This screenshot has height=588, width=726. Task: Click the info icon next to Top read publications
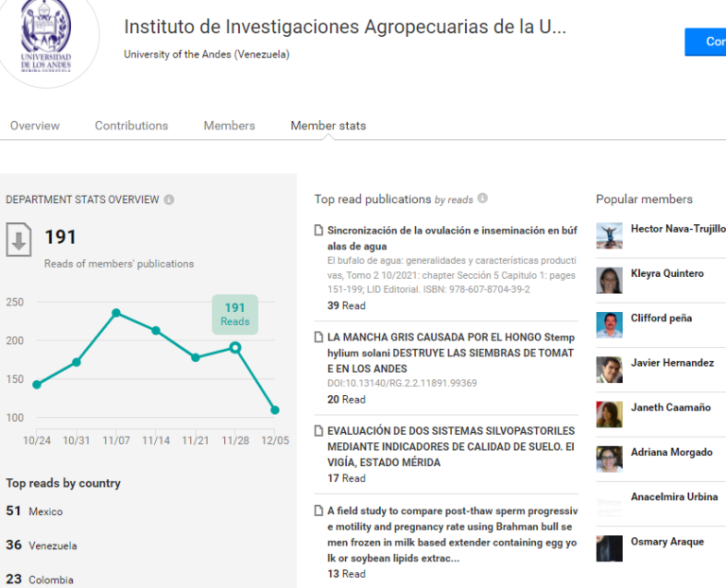point(482,199)
